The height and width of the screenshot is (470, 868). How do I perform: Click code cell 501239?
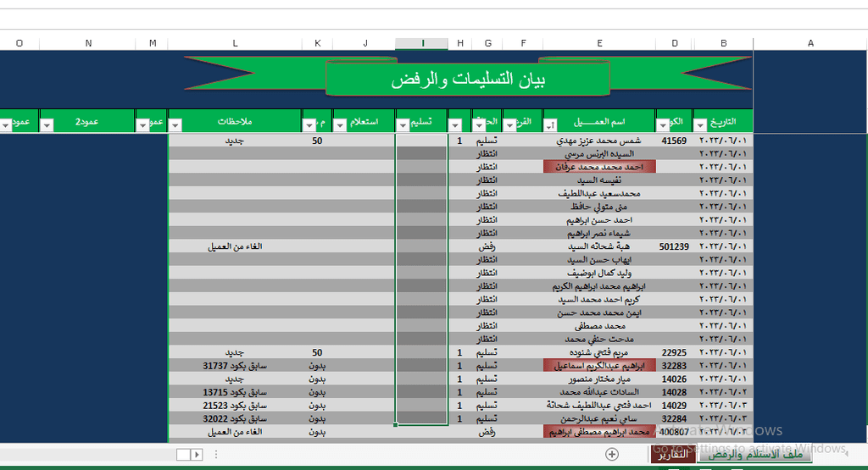pos(674,246)
